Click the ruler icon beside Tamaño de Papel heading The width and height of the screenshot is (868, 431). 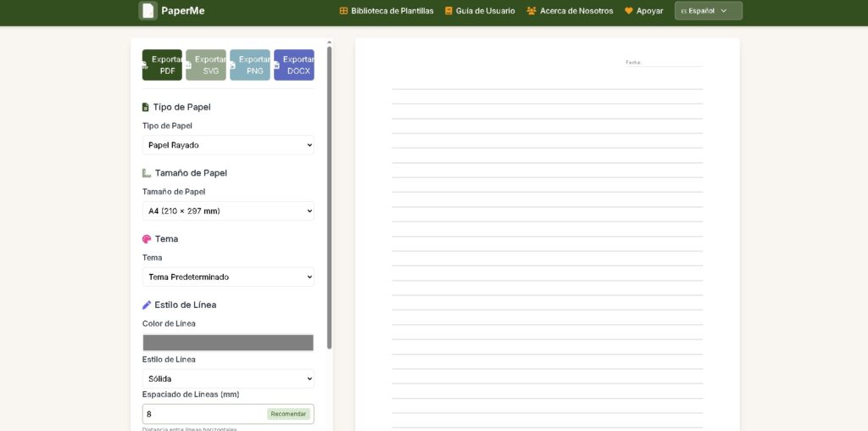[147, 173]
